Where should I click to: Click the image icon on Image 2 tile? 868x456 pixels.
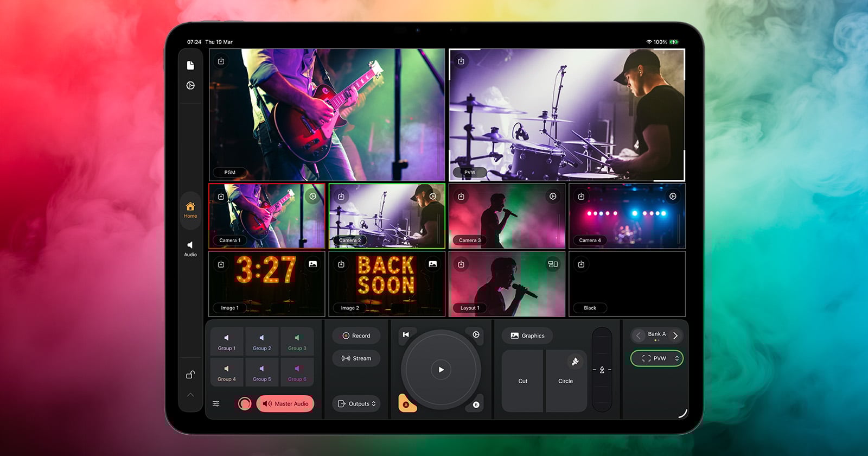(432, 264)
